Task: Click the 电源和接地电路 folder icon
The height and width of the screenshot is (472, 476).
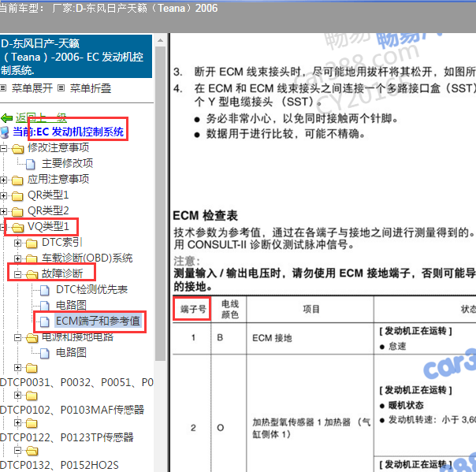Action: pos(32,338)
